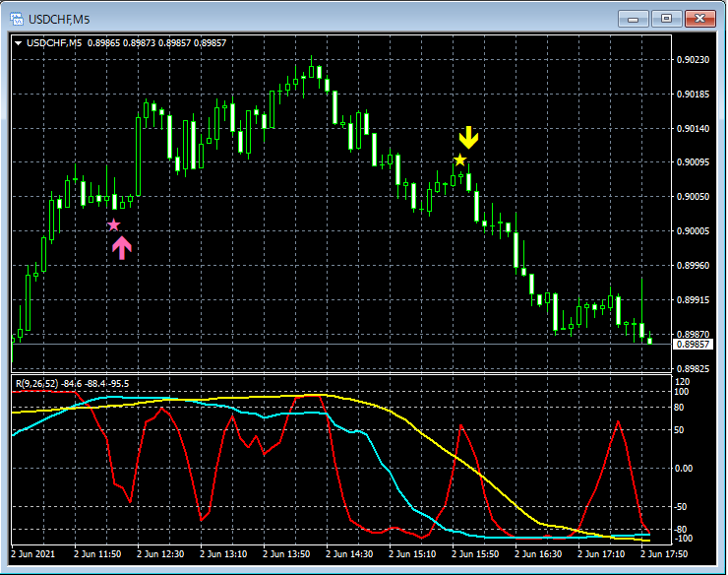Close the USDCHF,M5 chart window
The image size is (728, 575).
pos(700,19)
